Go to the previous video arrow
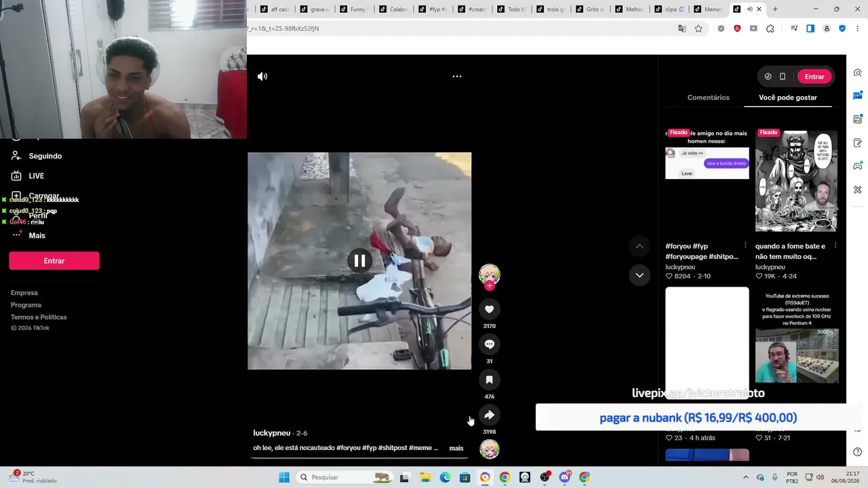The height and width of the screenshot is (488, 868). coord(639,246)
